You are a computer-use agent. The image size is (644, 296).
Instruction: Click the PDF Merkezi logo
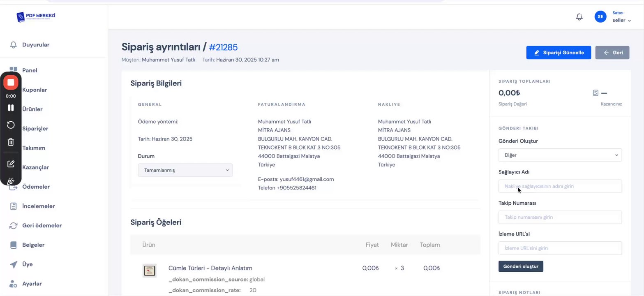tap(36, 17)
